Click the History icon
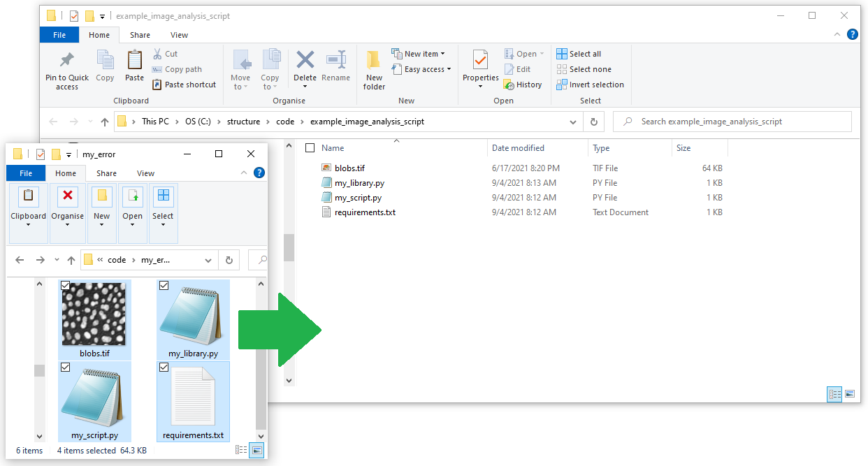The width and height of the screenshot is (868, 466). 509,85
